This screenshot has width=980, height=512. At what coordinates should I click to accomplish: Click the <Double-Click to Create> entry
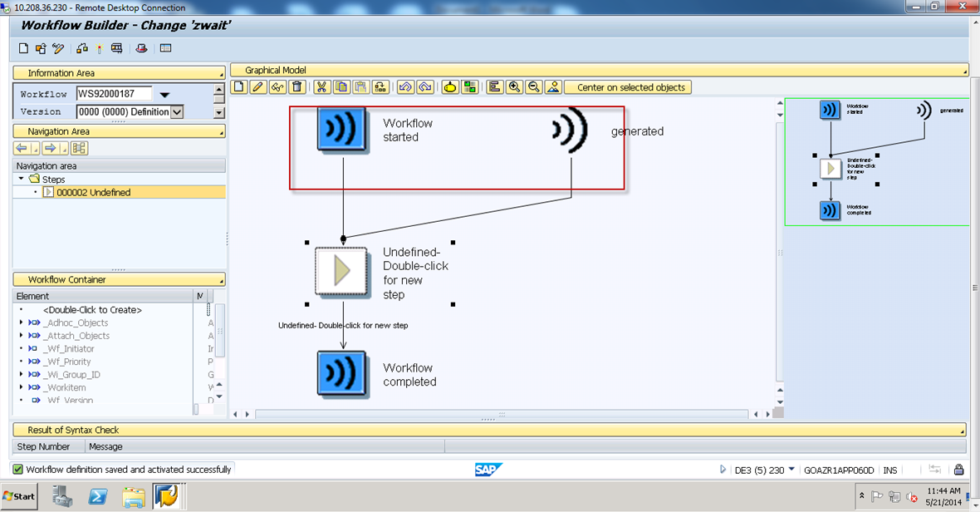tap(92, 309)
